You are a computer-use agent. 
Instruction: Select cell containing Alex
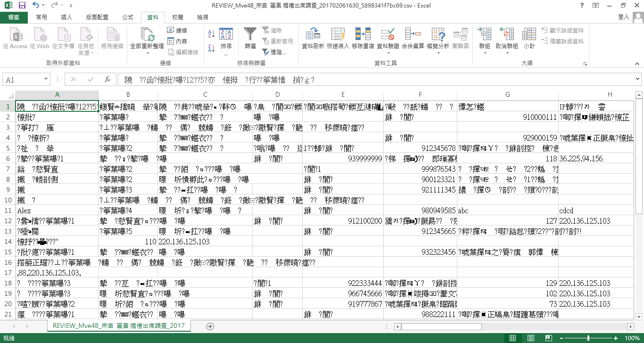57,210
